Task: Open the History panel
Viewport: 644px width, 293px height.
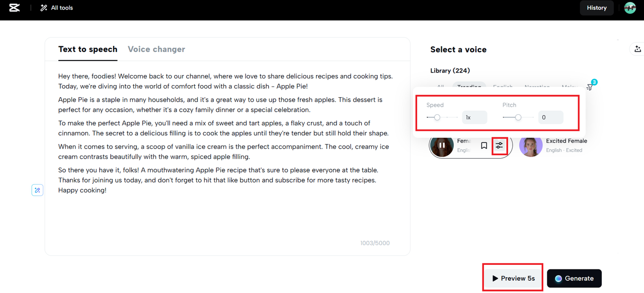Action: 597,8
